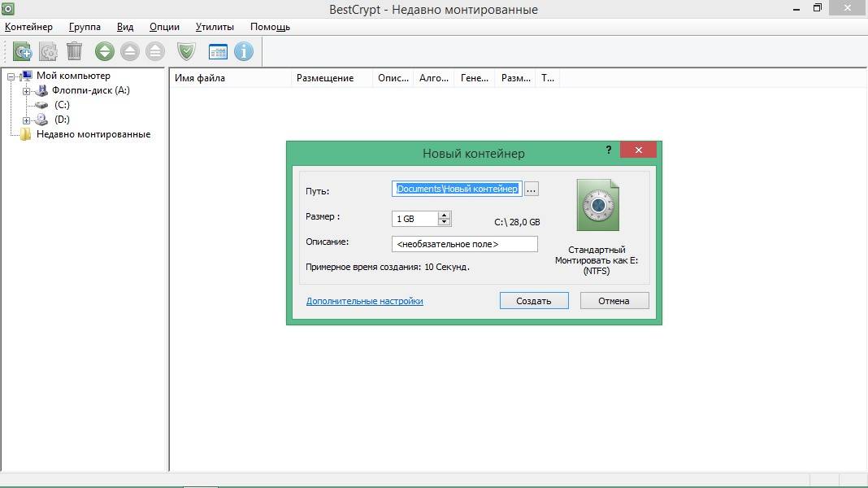Click the Опис... column header
Image resolution: width=868 pixels, height=488 pixels.
pos(393,78)
